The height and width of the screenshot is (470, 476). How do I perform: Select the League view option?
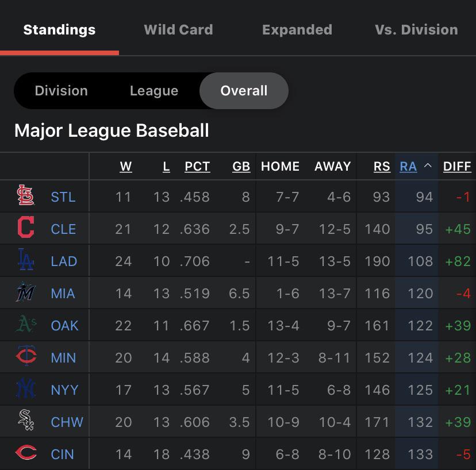153,90
